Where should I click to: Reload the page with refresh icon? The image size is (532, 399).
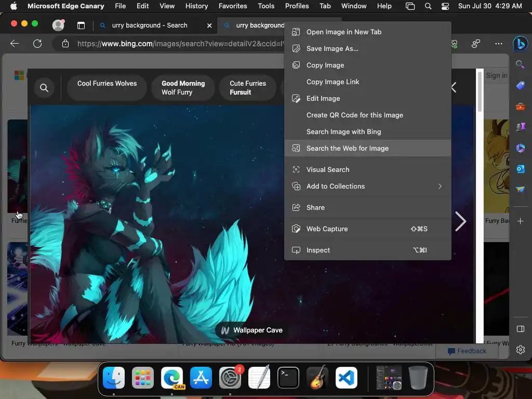tap(37, 44)
